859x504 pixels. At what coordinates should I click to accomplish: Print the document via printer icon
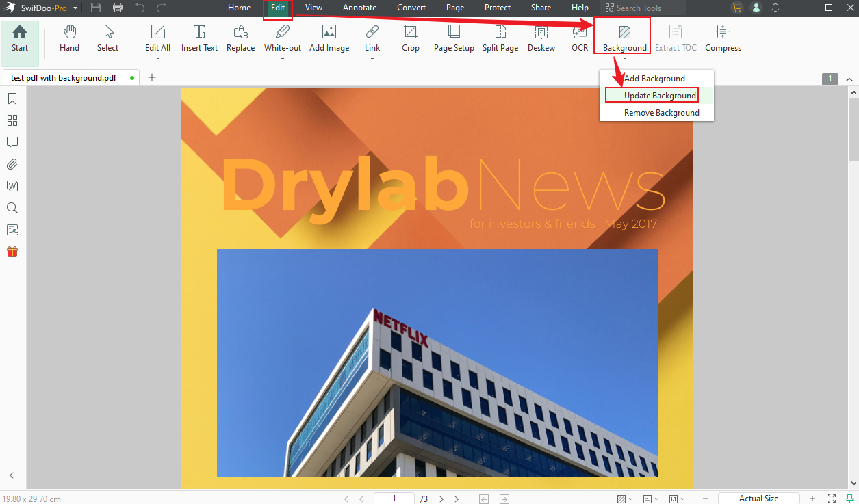118,8
